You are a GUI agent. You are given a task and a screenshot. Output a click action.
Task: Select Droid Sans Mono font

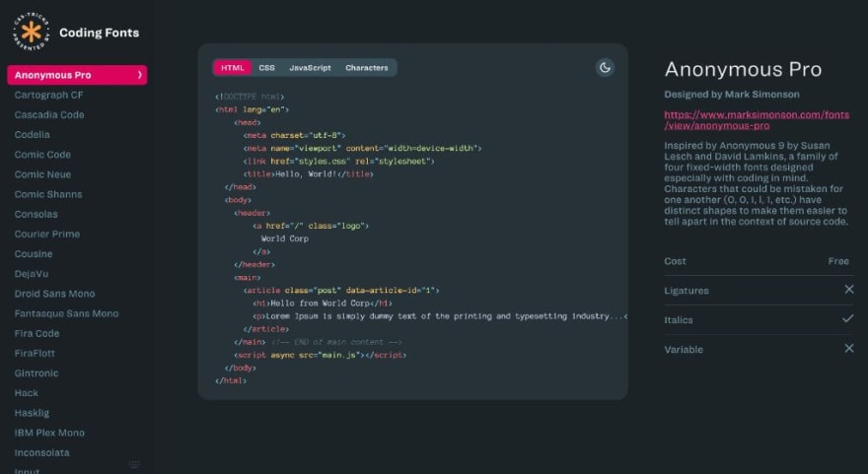(55, 294)
